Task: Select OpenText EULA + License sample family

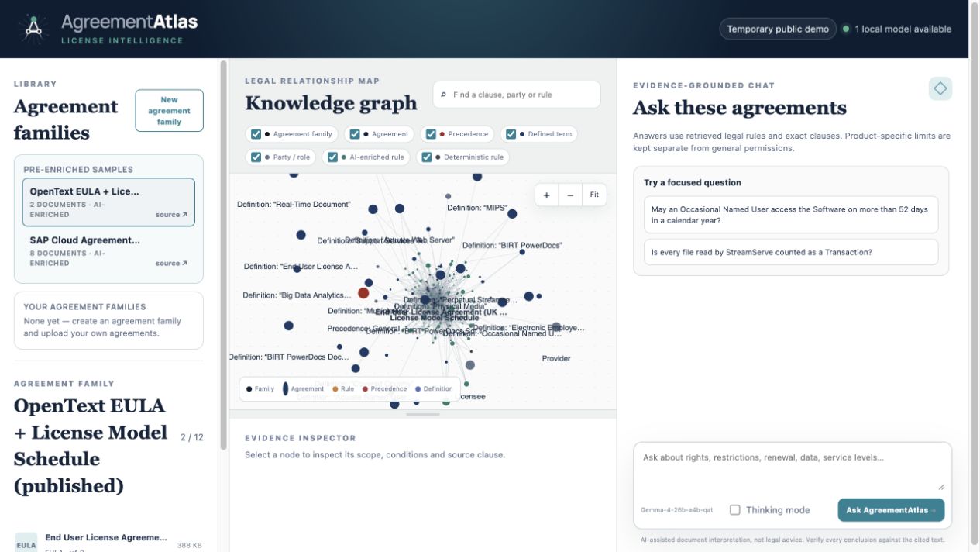Action: tap(108, 202)
